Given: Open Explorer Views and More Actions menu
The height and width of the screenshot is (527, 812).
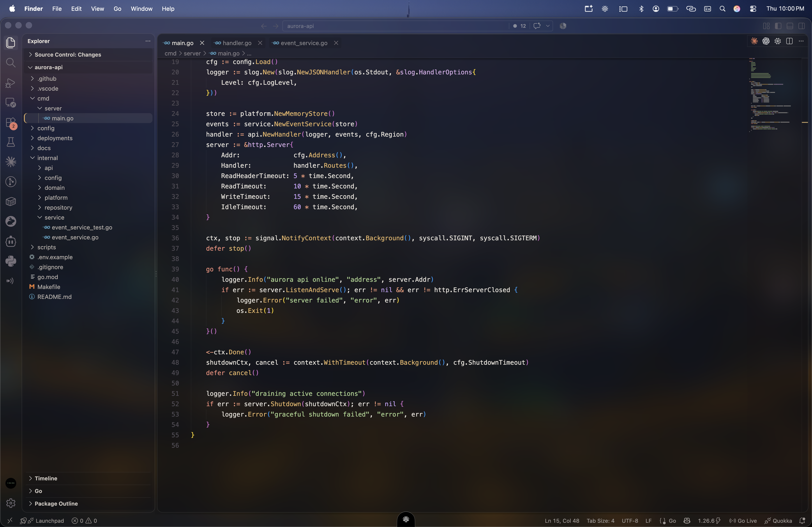Looking at the screenshot, I should pyautogui.click(x=148, y=41).
